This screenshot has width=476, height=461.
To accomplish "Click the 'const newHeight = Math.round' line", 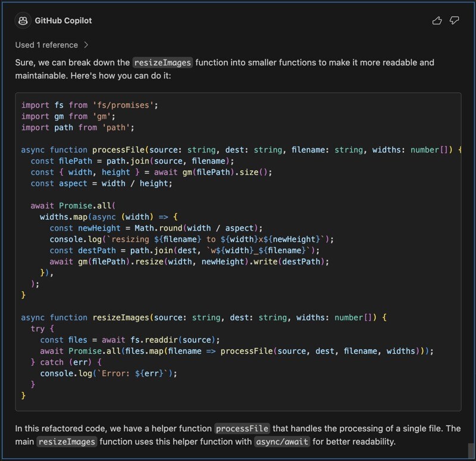I will point(156,228).
